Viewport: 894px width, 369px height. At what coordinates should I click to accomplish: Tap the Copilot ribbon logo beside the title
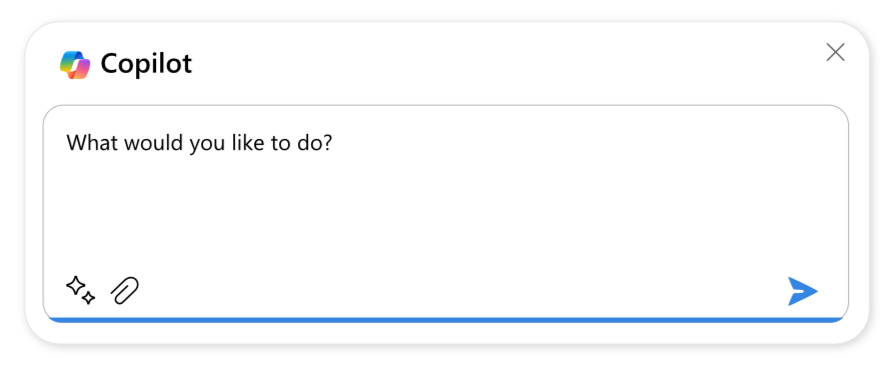pos(75,64)
